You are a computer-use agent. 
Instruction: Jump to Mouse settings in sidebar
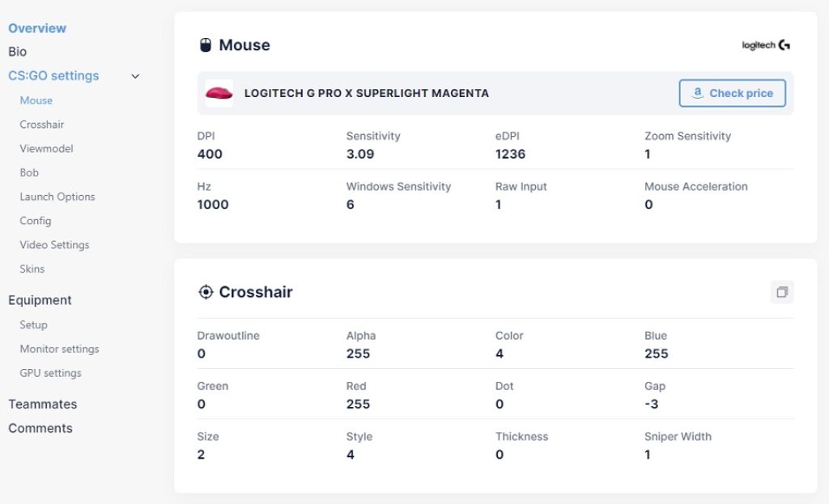click(x=36, y=100)
